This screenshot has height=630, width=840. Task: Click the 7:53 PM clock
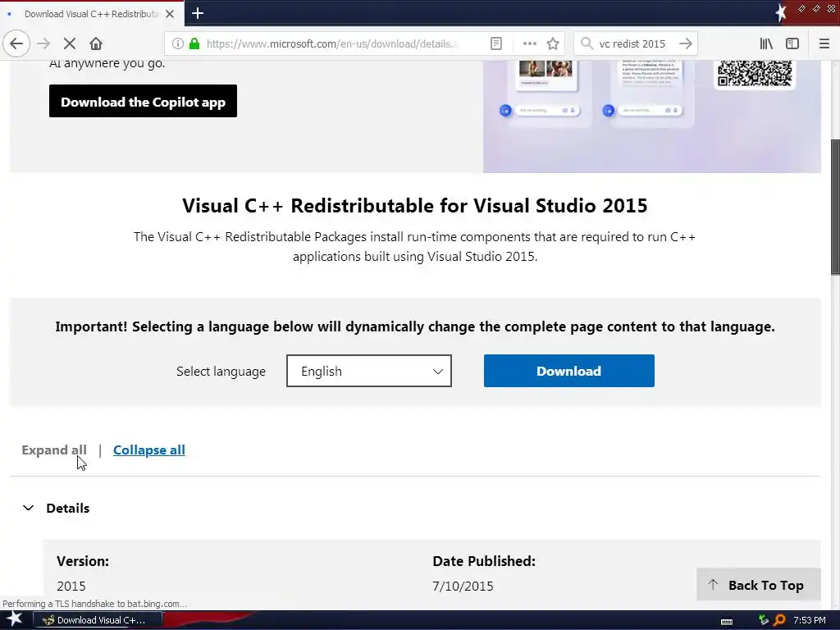pyautogui.click(x=809, y=620)
